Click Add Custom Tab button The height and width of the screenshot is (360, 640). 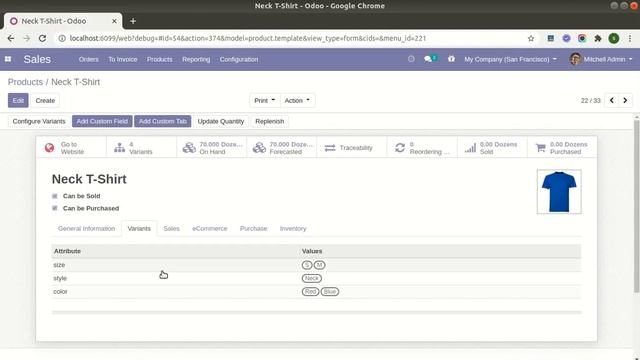[x=162, y=121]
